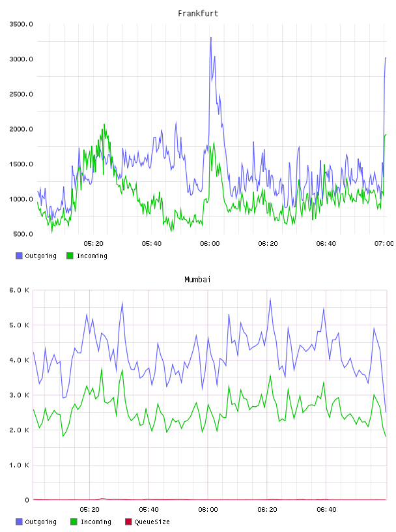The image size is (396, 532).
Task: Click the 500.0 y-axis label on Frankfurt chart
Action: (x=23, y=234)
